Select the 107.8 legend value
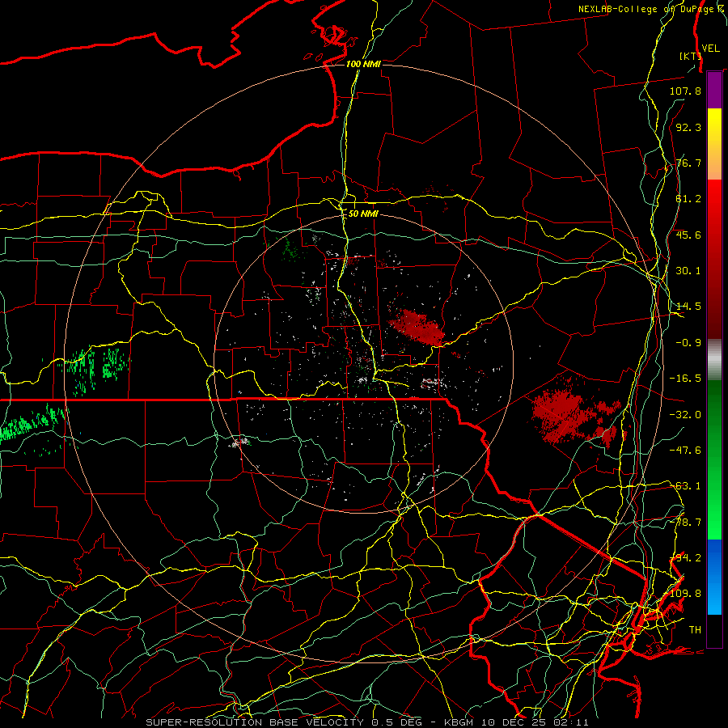 685,91
